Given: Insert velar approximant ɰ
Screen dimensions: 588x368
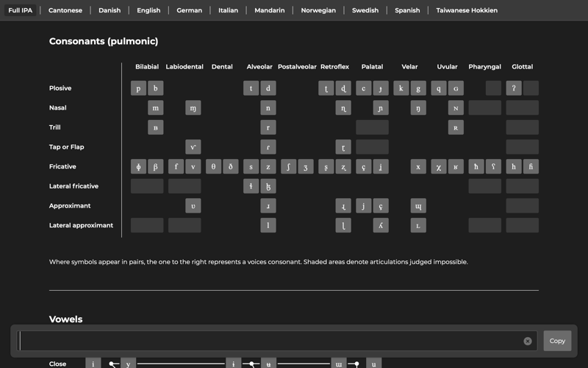Looking at the screenshot, I should coord(418,205).
